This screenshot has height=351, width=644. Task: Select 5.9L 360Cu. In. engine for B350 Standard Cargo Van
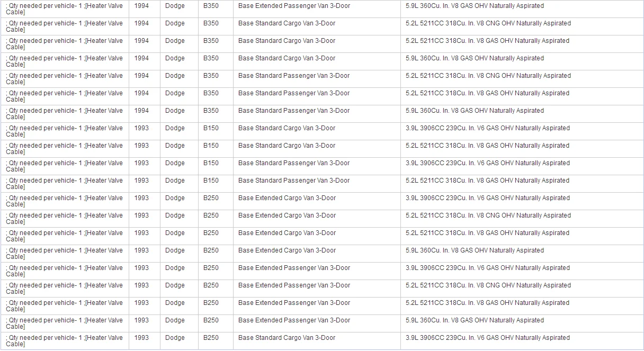475,58
